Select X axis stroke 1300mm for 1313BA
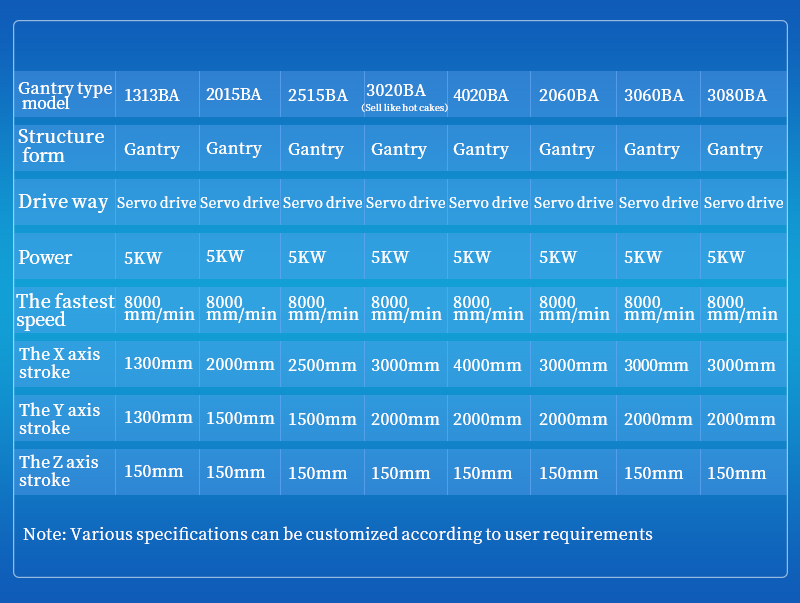Image resolution: width=800 pixels, height=603 pixels. pyautogui.click(x=158, y=363)
